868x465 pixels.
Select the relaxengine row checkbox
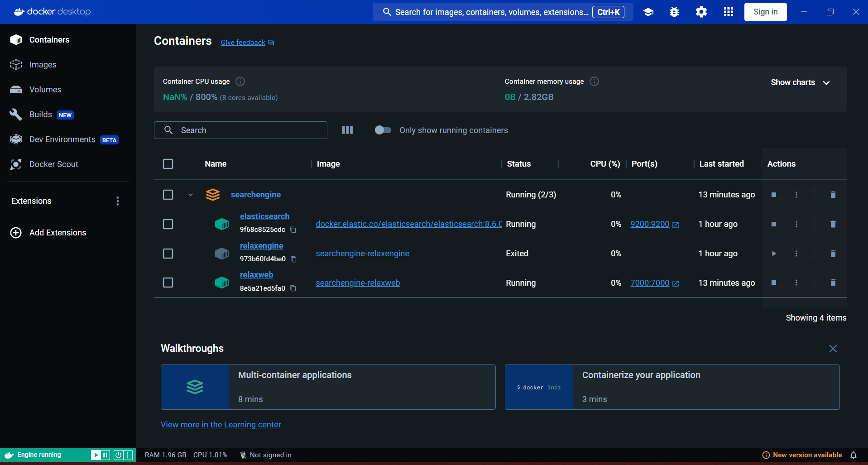coord(168,254)
